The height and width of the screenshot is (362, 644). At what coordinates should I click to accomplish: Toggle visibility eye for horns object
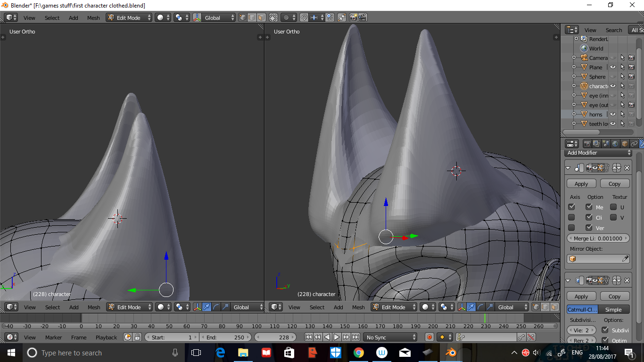pos(613,114)
